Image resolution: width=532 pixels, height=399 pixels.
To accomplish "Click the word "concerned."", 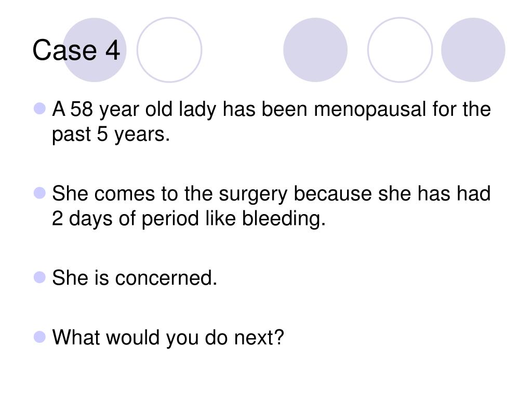I will (166, 278).
